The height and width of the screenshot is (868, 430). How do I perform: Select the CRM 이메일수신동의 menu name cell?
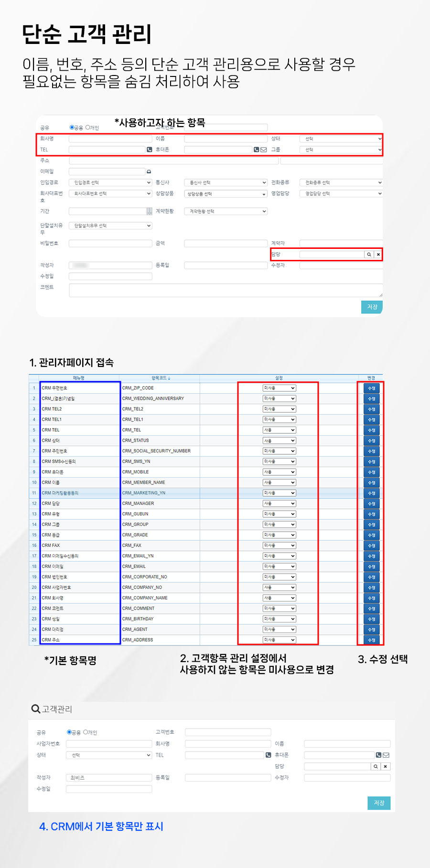(60, 556)
